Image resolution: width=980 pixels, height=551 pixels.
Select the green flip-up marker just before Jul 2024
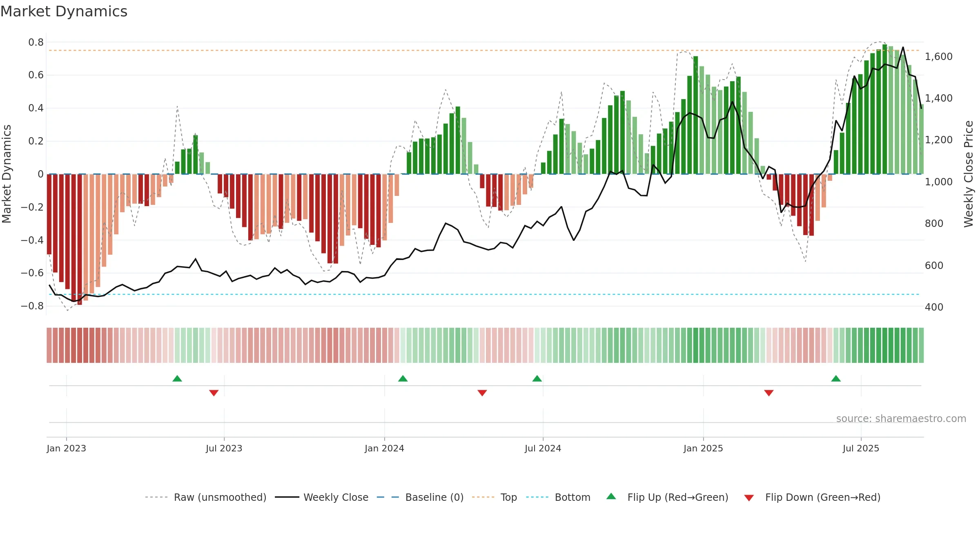coord(537,379)
